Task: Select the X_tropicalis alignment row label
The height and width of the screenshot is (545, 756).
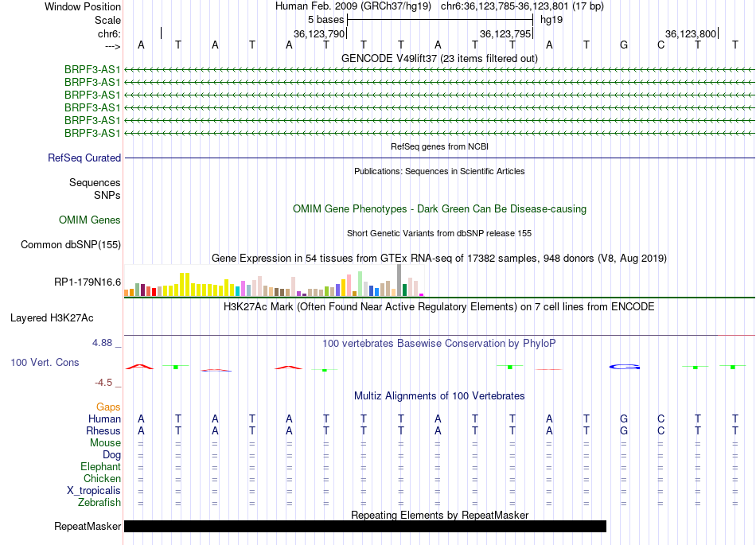Action: pos(94,491)
